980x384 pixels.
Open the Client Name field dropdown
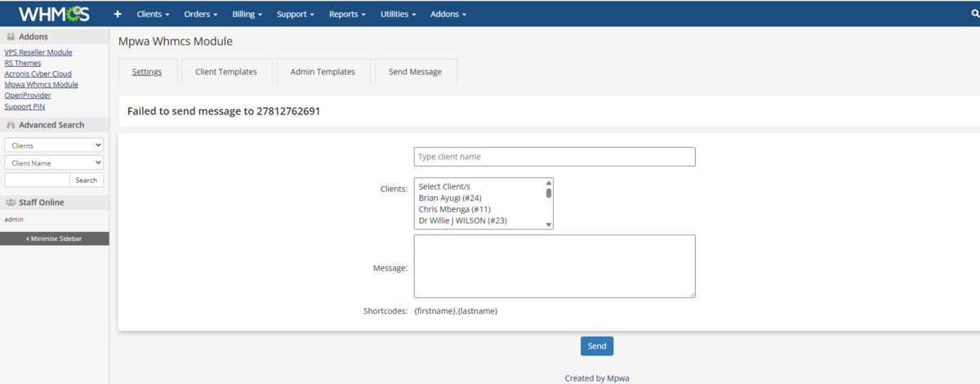[x=54, y=163]
